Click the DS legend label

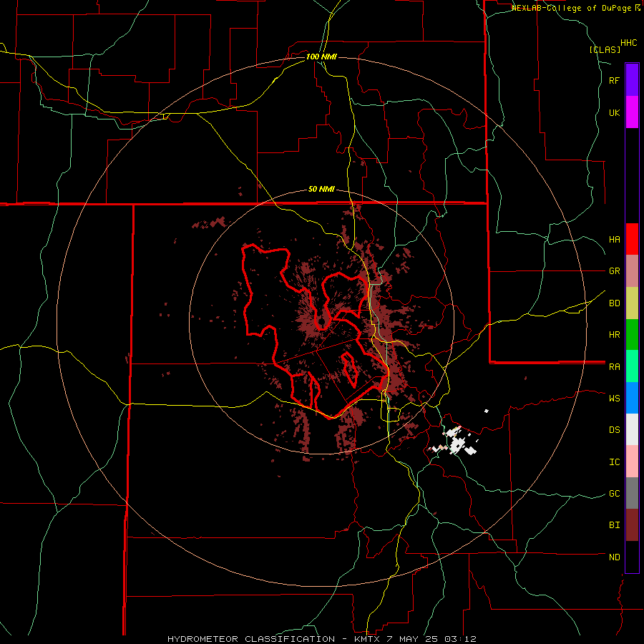click(x=614, y=430)
